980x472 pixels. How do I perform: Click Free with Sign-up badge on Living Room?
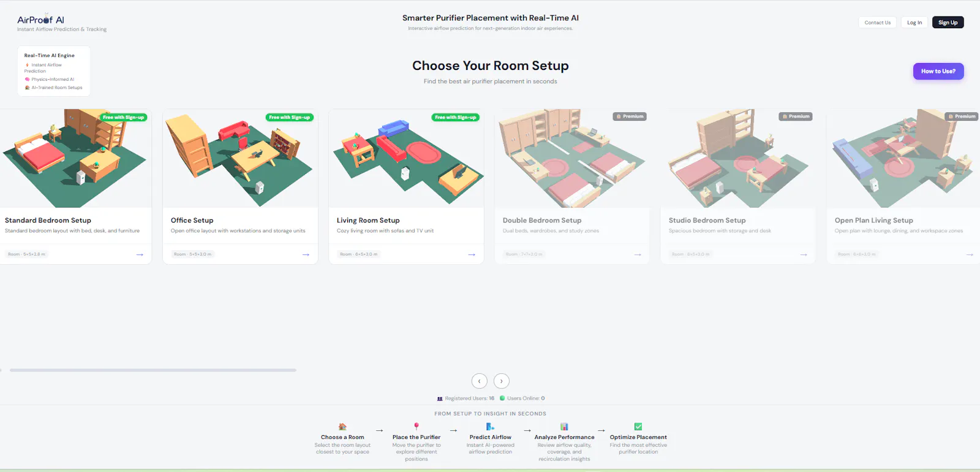(455, 117)
